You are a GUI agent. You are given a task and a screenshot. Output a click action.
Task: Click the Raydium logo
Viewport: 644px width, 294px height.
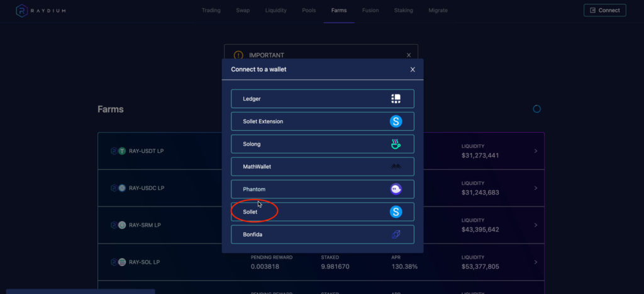coord(40,10)
